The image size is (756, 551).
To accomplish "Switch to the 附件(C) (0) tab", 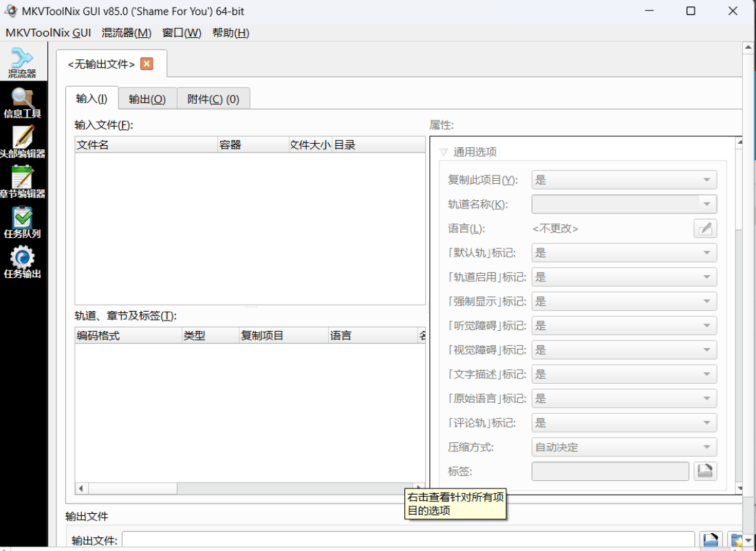I will click(x=213, y=99).
